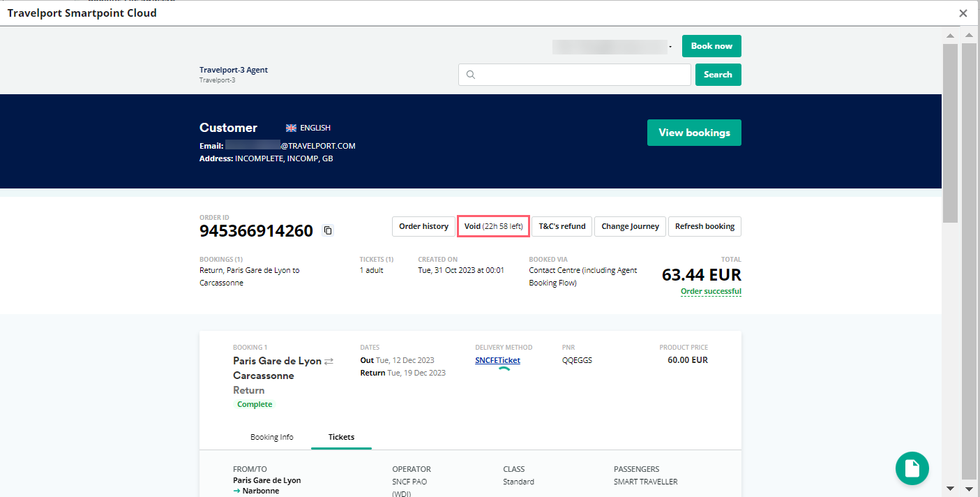Open T&C's refund

(x=562, y=226)
